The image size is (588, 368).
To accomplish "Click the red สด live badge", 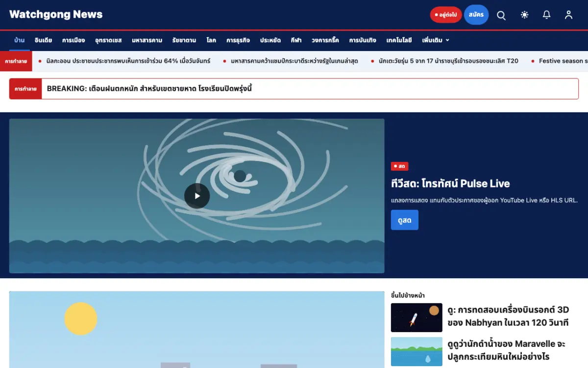I will click(x=399, y=166).
